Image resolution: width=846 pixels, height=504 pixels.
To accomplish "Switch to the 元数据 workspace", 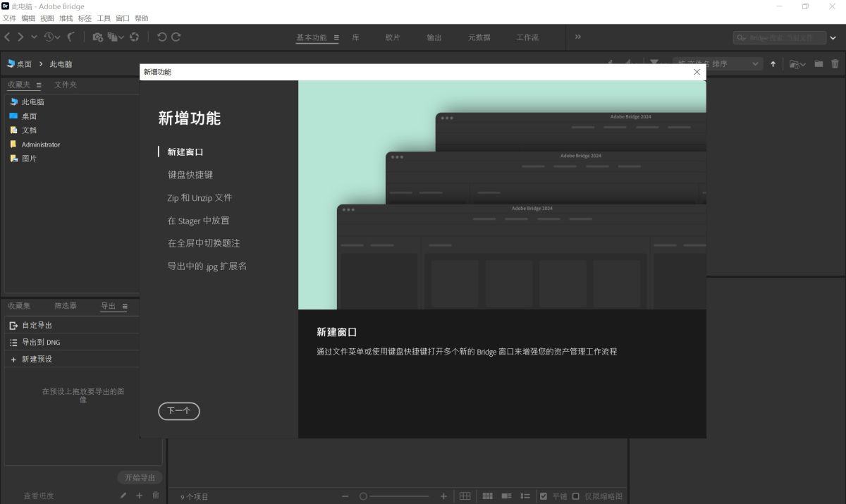I will [x=479, y=37].
